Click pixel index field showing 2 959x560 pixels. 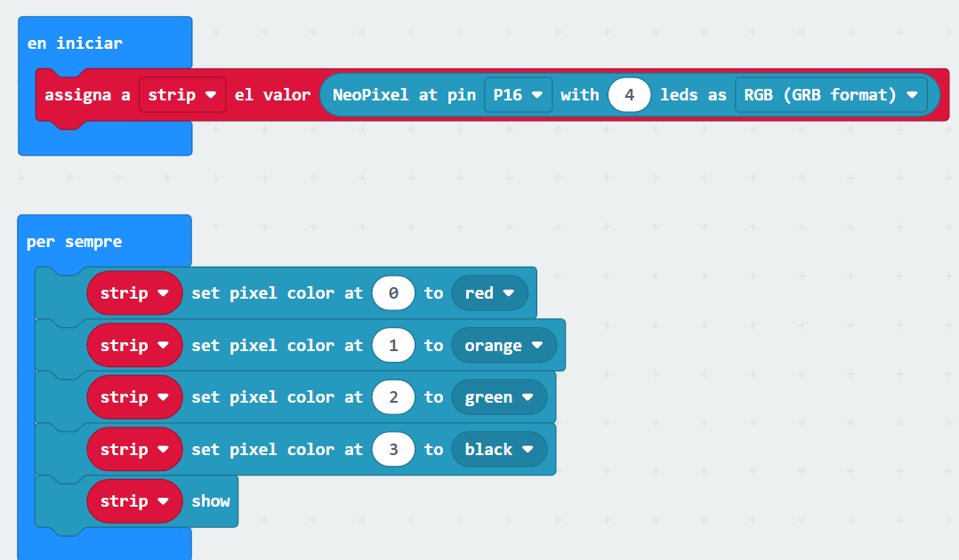(393, 397)
